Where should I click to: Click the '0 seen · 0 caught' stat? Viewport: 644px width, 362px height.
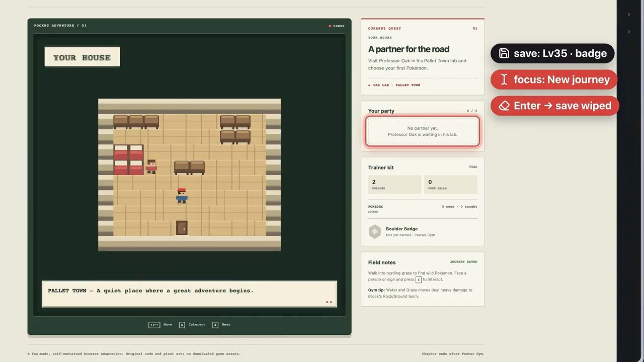pos(459,207)
